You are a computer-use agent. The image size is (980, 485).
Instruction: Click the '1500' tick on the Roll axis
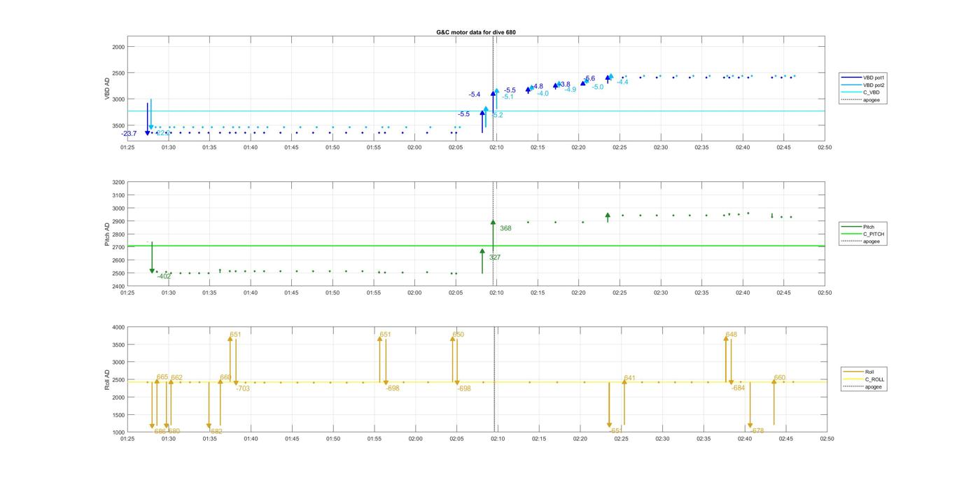coord(118,415)
